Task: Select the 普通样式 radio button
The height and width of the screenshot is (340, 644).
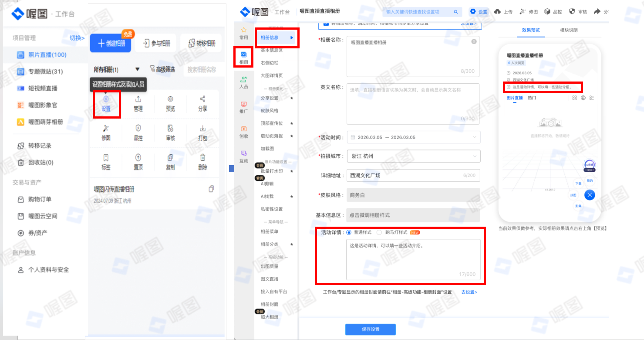Action: click(x=348, y=232)
